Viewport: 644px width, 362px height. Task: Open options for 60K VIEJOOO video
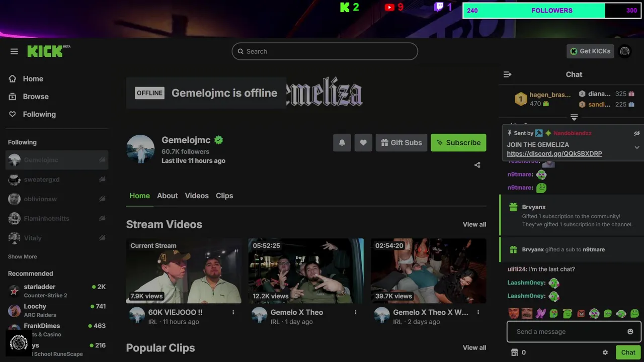(233, 312)
